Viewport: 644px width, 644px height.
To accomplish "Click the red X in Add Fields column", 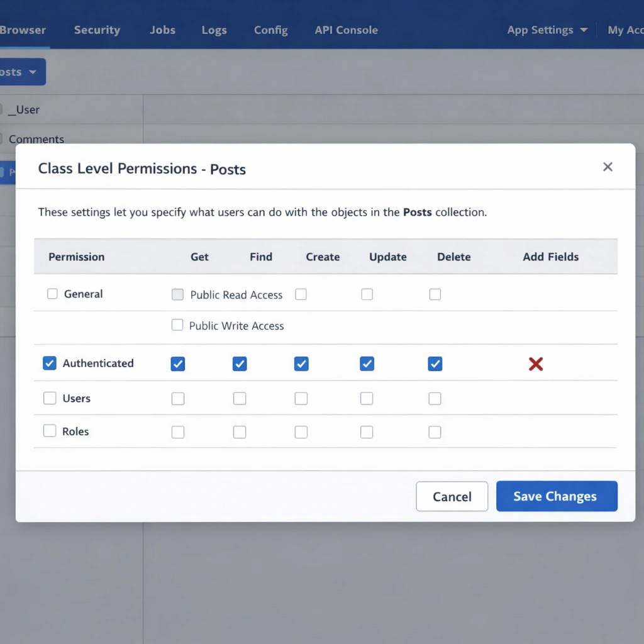I will pyautogui.click(x=536, y=364).
